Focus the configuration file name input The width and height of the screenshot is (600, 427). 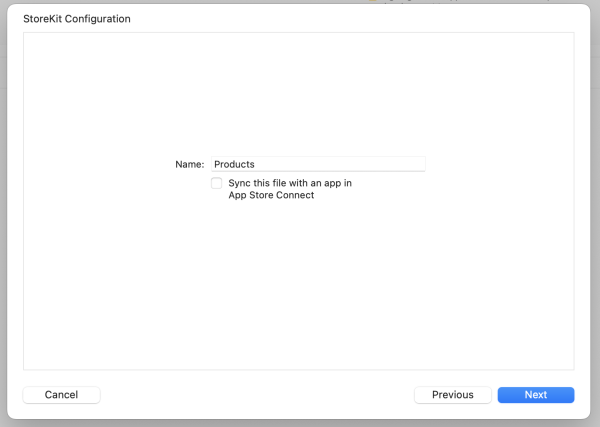317,164
